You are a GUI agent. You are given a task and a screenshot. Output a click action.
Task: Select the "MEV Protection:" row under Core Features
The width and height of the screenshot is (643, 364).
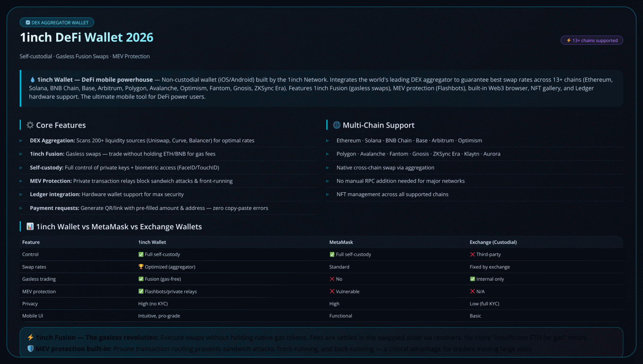pyautogui.click(x=168, y=181)
